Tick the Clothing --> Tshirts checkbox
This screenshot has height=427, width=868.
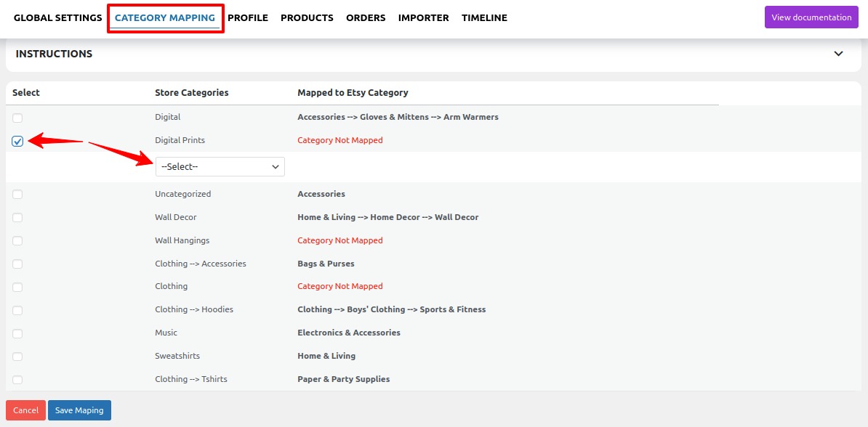coord(17,380)
